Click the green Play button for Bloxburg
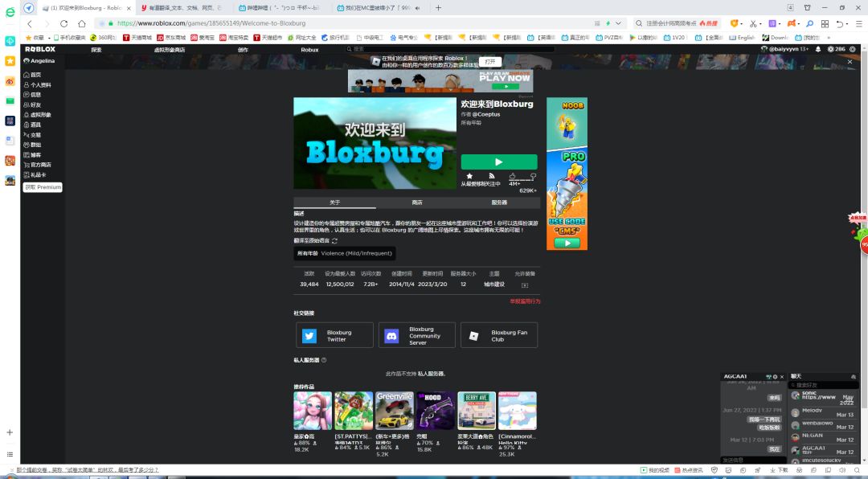Viewport: 868px width, 479px height. [x=499, y=162]
